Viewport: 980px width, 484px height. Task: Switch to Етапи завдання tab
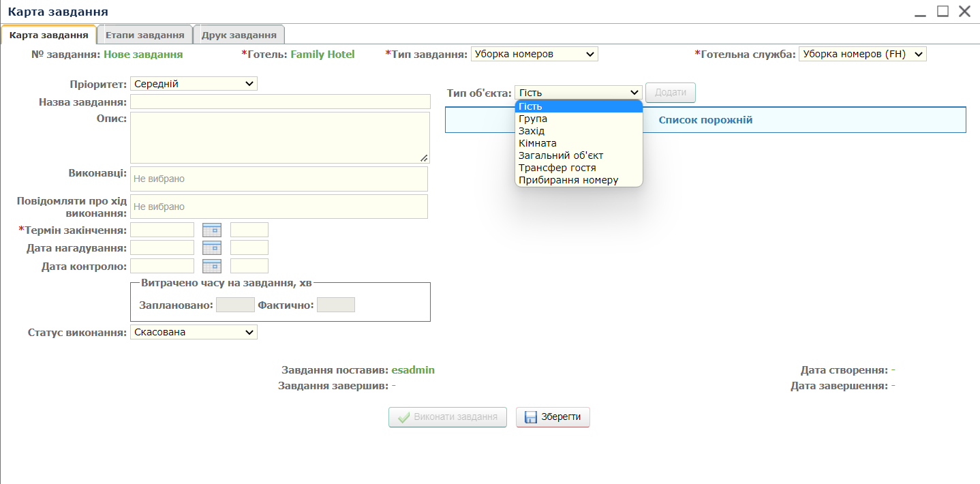(x=144, y=35)
